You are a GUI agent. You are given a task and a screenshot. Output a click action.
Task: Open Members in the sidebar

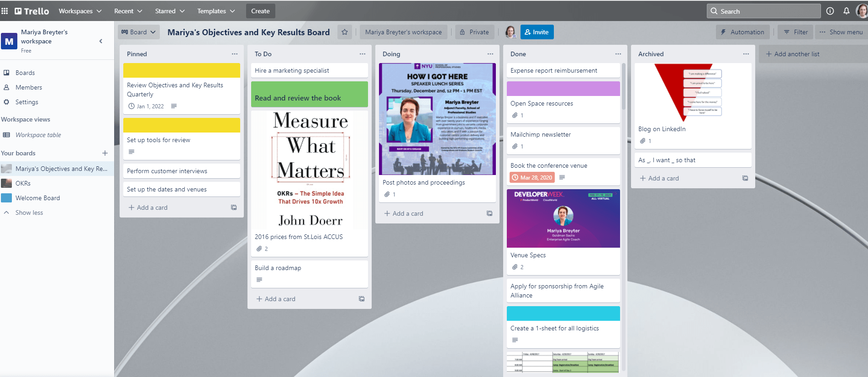point(29,87)
